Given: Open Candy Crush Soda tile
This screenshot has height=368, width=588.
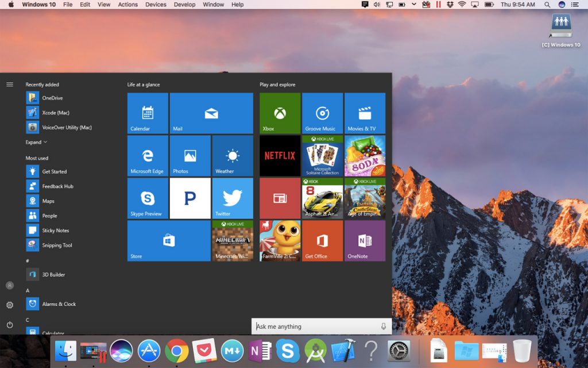Looking at the screenshot, I should [x=365, y=156].
